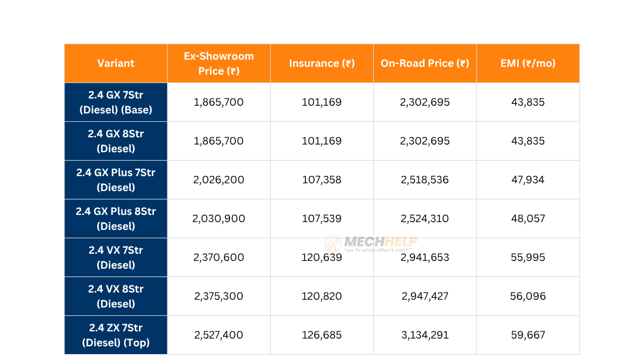The image size is (644, 363).
Task: Click the 2.4 VX 8Str (Diesel) cell
Action: pyautogui.click(x=116, y=296)
